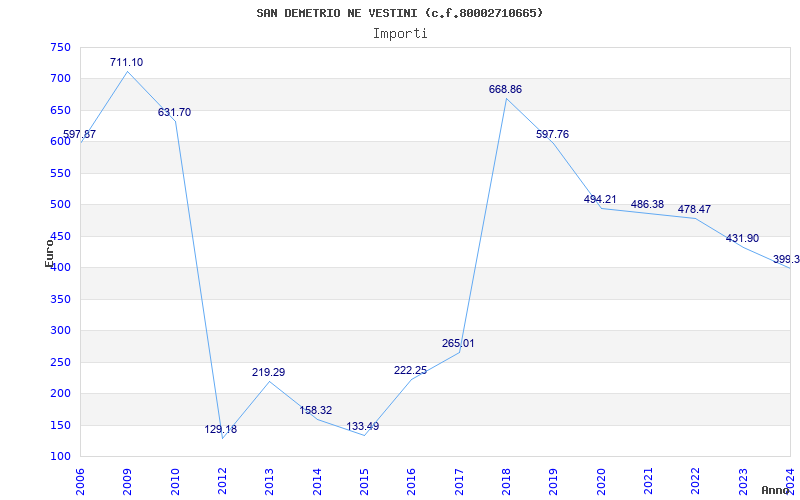Click x-axis year 2012
800x500 pixels.
(x=222, y=482)
